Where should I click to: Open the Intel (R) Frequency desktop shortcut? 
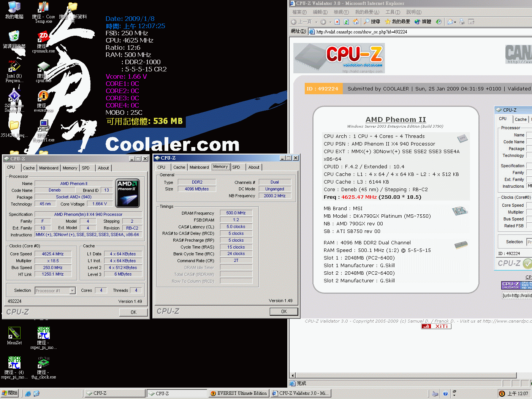pos(14,71)
